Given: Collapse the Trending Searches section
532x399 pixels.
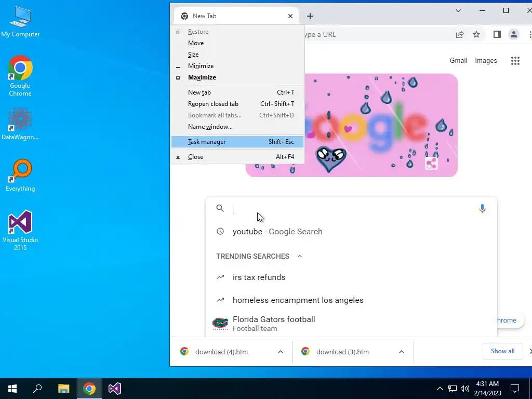Looking at the screenshot, I should point(300,257).
